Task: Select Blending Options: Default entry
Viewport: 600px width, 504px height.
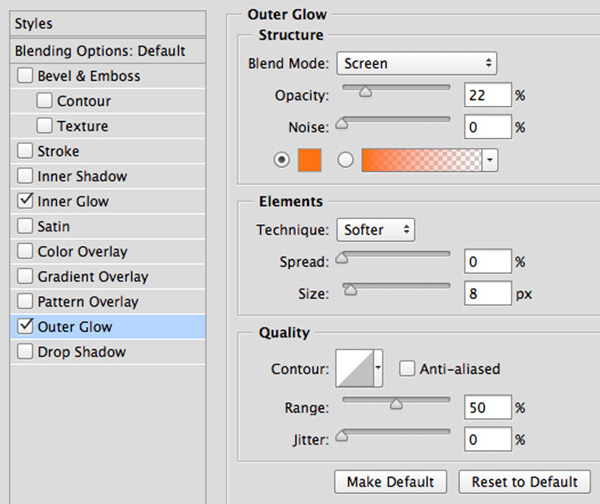Action: [x=100, y=51]
